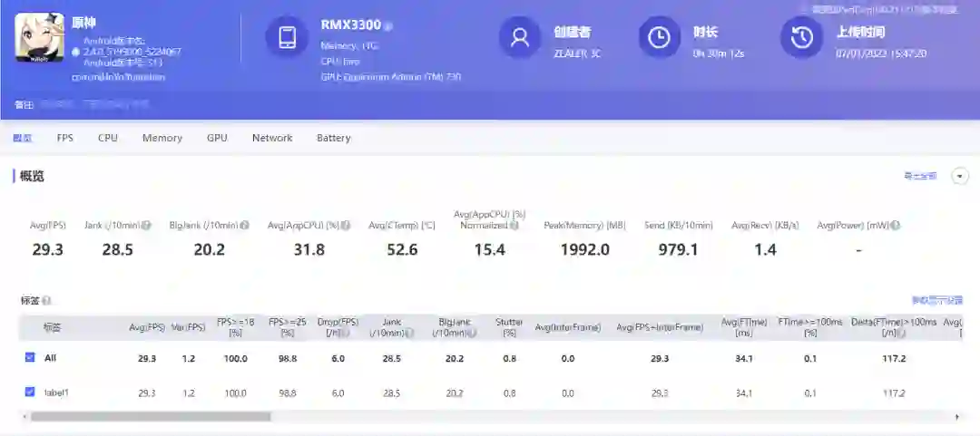Screen dimensions: 980x436
Task: Click the Stutter [%] column header
Action: click(x=509, y=327)
